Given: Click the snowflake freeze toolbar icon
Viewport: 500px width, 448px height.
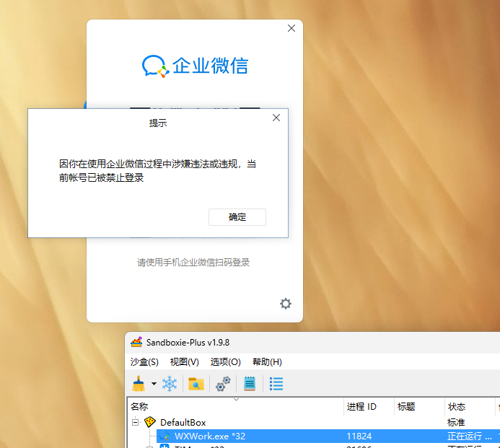Looking at the screenshot, I should coord(170,384).
